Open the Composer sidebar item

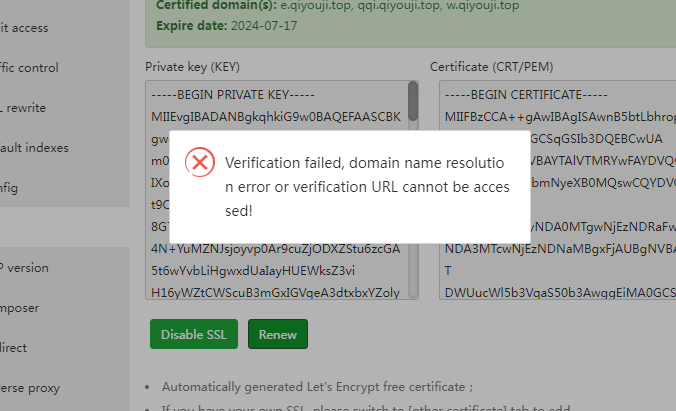click(x=20, y=308)
